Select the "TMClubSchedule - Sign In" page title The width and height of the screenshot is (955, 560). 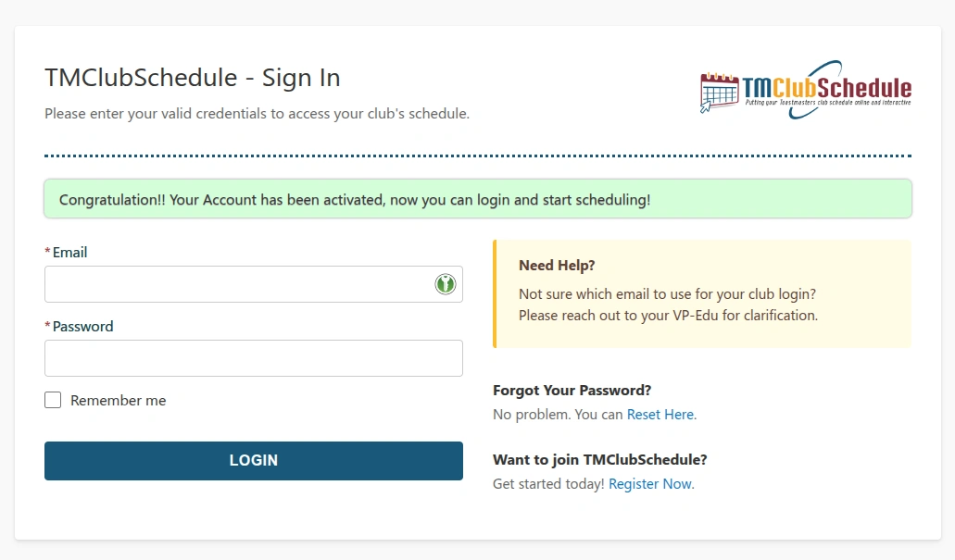tap(193, 78)
